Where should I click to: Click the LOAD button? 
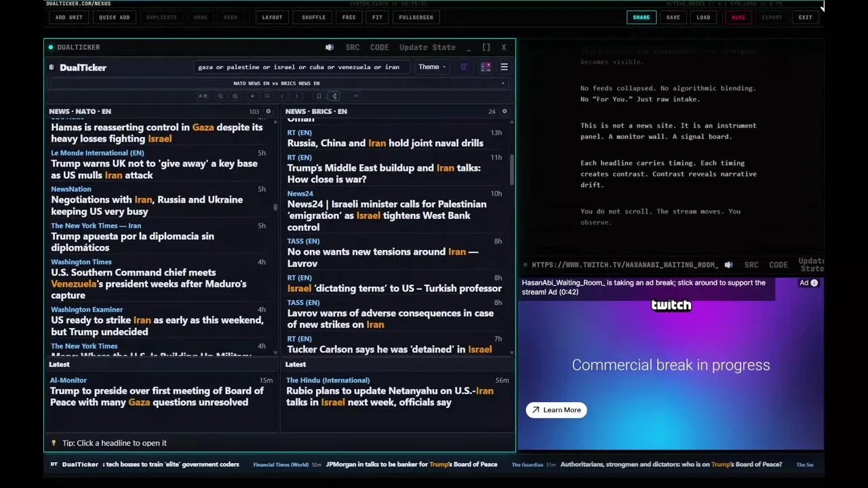pyautogui.click(x=703, y=18)
